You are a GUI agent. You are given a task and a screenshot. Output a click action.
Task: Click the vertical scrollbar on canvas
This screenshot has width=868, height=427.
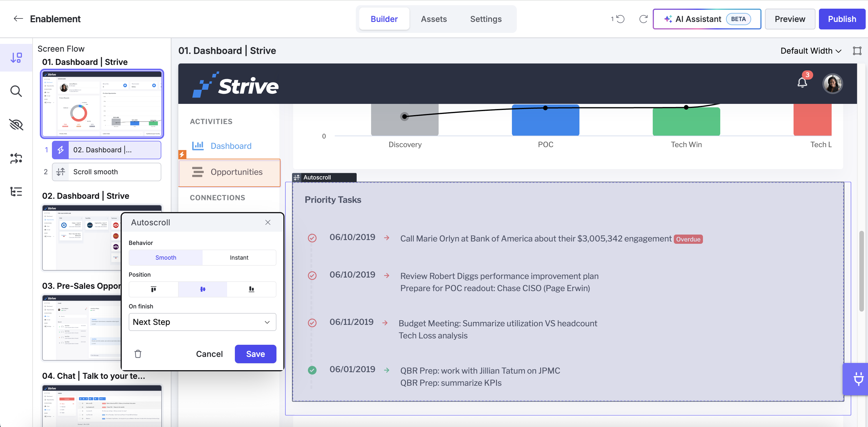(861, 271)
